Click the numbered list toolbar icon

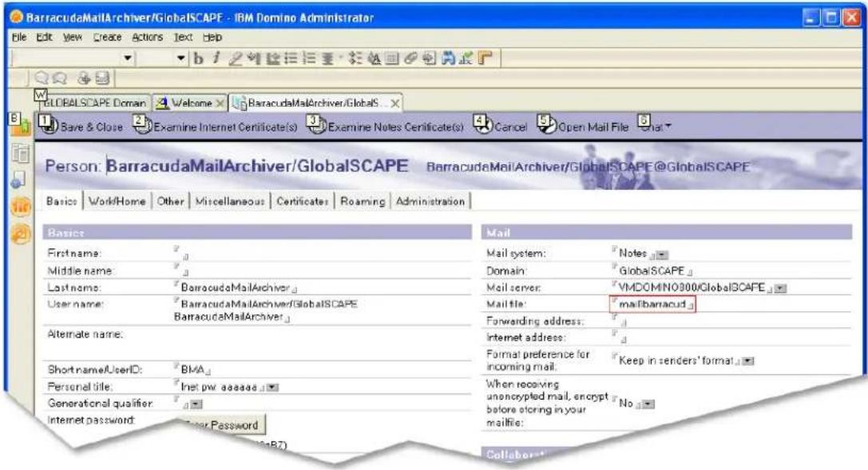click(x=310, y=58)
